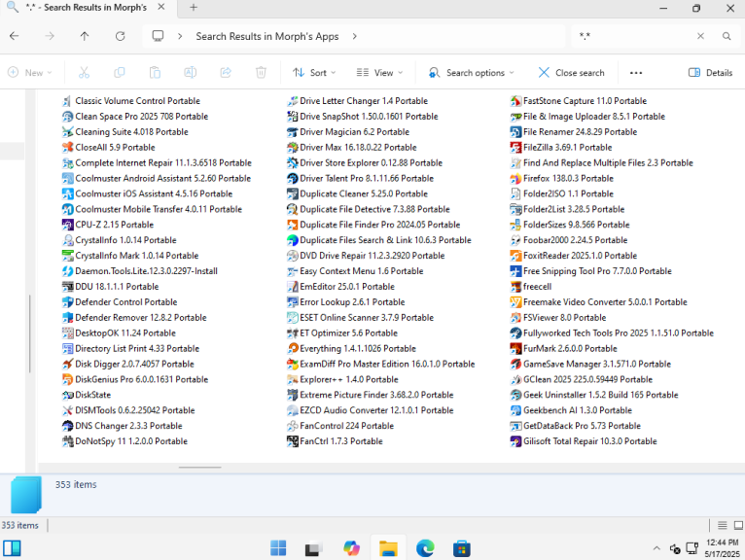Close the Search Results tab
The height and width of the screenshot is (560, 745).
pos(161,7)
